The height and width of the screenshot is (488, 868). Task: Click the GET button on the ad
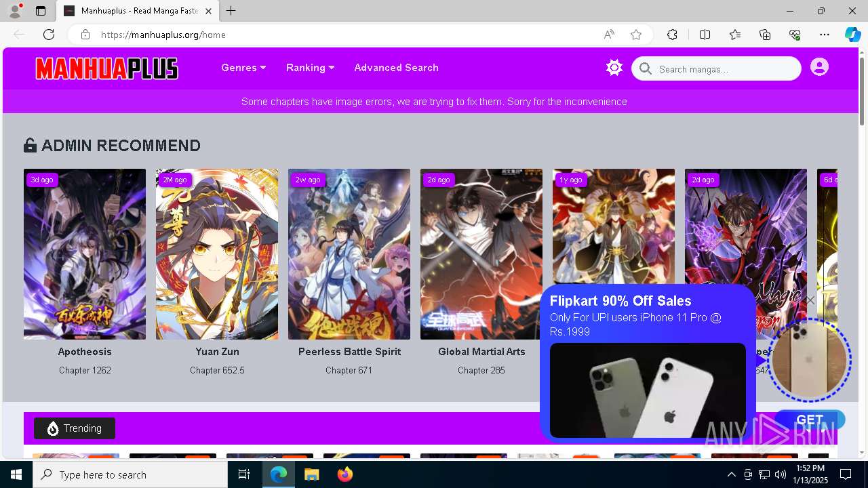810,420
